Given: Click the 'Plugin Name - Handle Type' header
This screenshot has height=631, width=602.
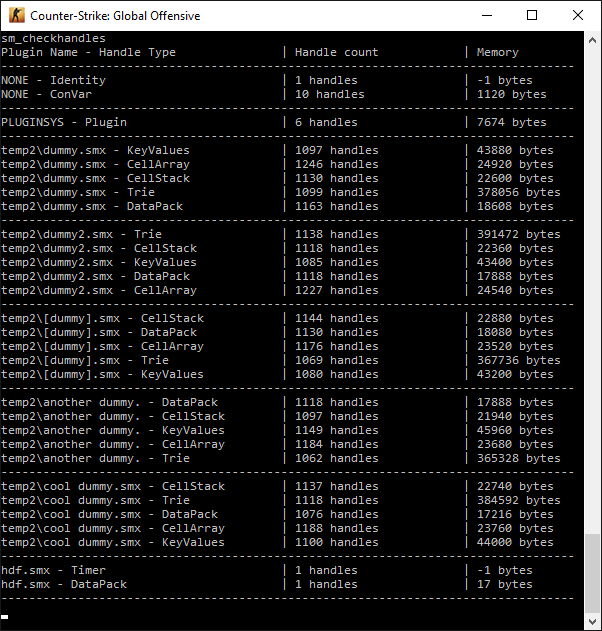Looking at the screenshot, I should click(x=88, y=52).
